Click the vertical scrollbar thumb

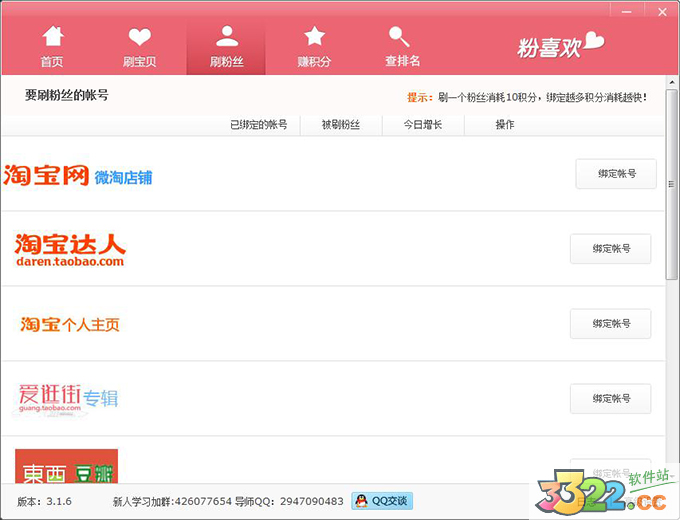(671, 185)
